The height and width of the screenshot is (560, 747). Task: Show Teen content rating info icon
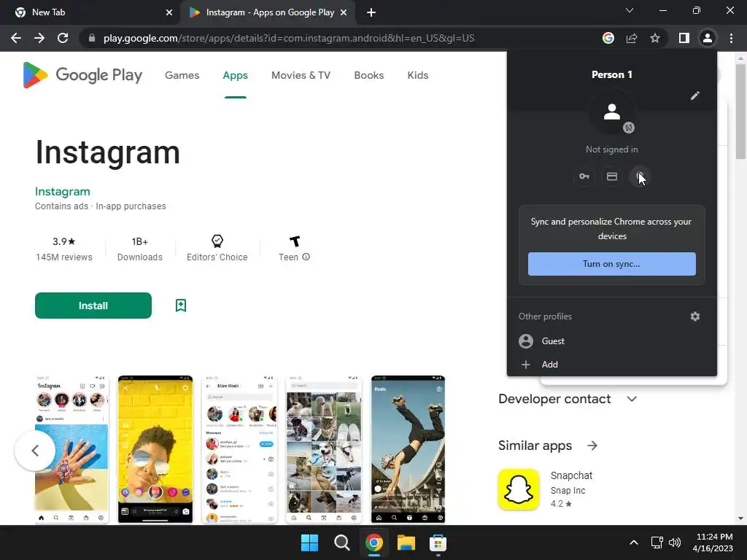[x=306, y=257]
